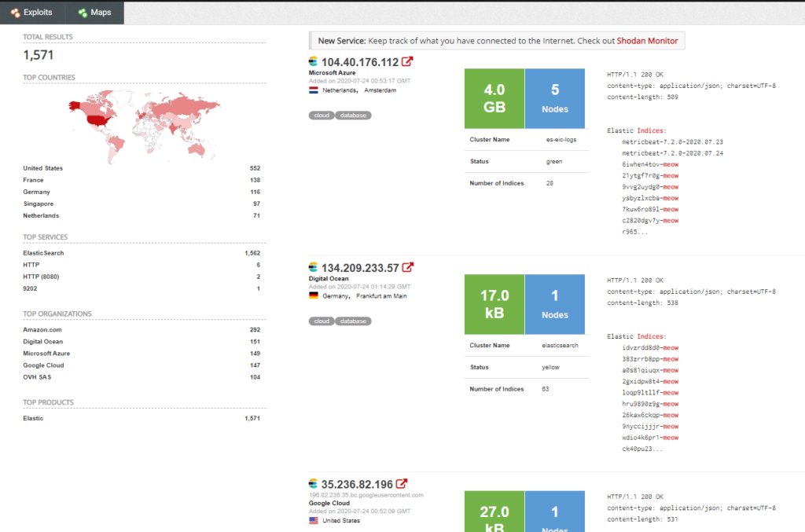Click Elastic logo beside 134.209.233.57
This screenshot has height=532, width=805.
313,268
